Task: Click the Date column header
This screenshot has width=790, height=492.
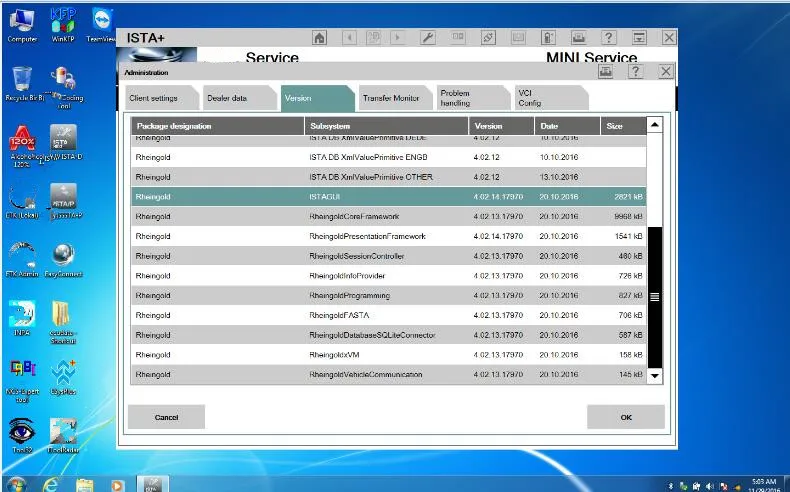Action: 567,126
